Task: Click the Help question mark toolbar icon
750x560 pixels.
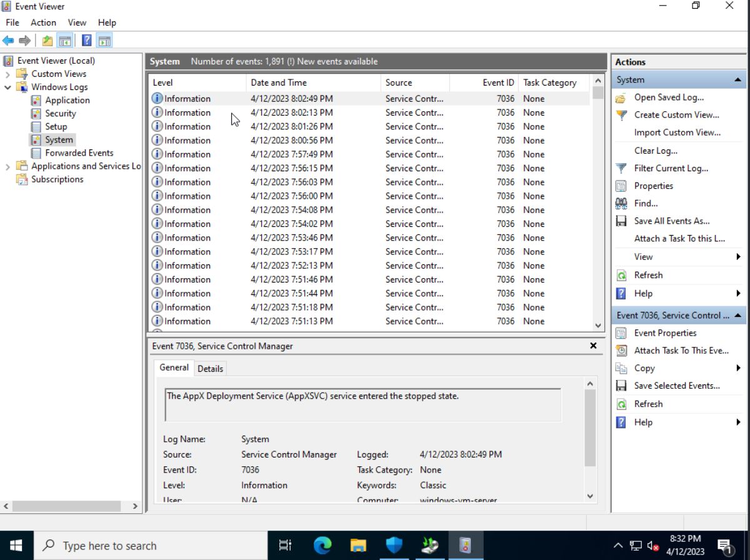Action: tap(86, 40)
